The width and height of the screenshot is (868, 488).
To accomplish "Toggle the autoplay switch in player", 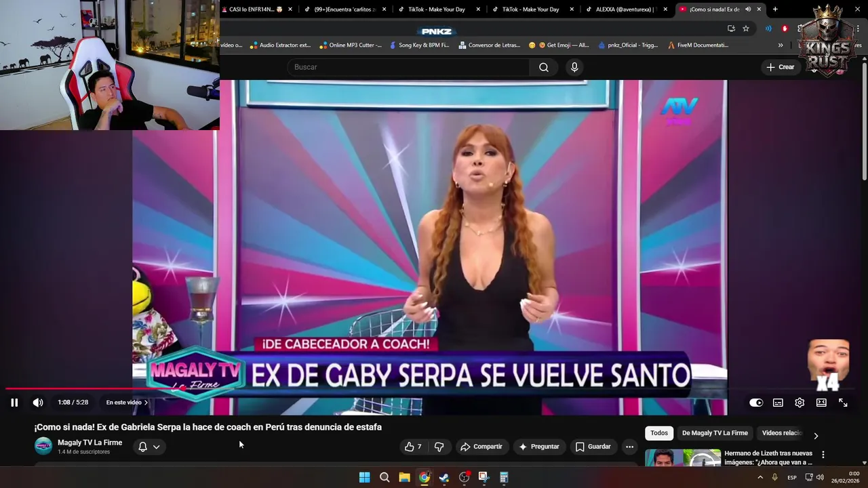I will [756, 403].
